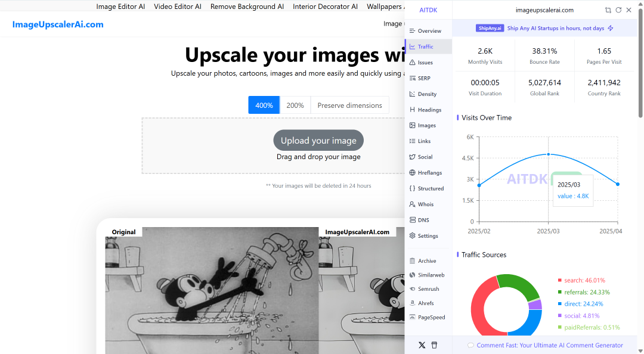Toggle the paidReferrals 0.51% legend entry

[589, 327]
